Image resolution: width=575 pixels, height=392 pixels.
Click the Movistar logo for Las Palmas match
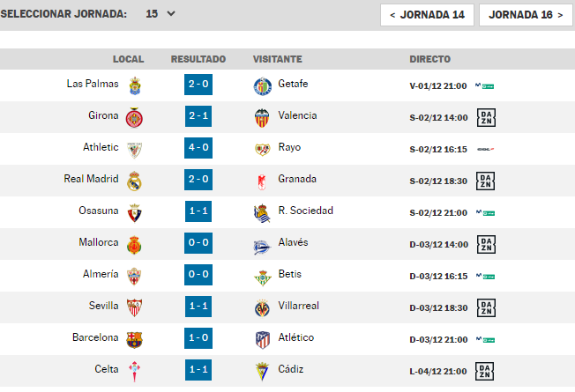[485, 86]
